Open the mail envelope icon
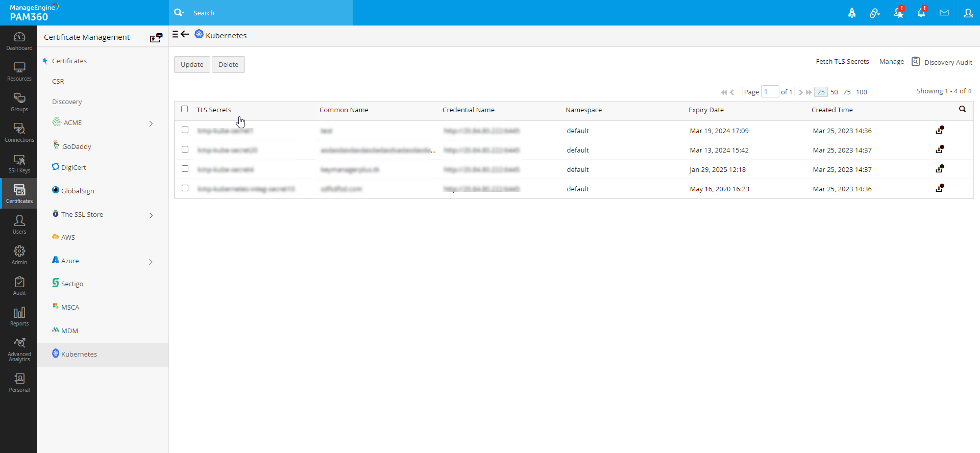Screen dimensions: 980x453 pos(944,13)
